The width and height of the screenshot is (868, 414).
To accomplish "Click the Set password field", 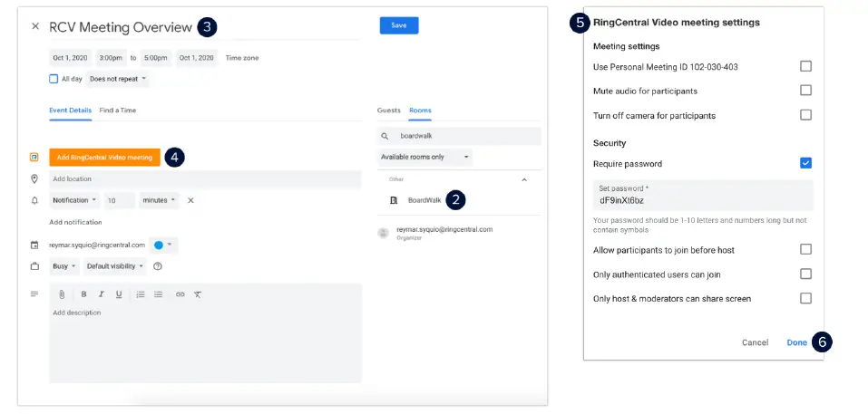I will [703, 195].
